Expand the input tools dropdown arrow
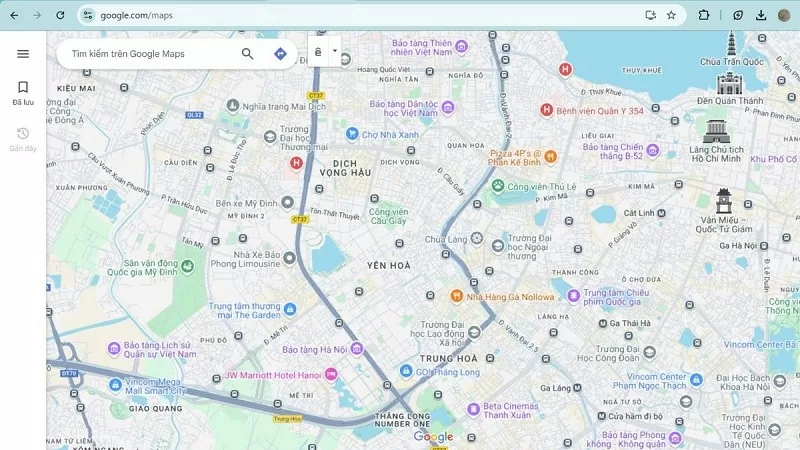The height and width of the screenshot is (450, 800). click(x=334, y=50)
